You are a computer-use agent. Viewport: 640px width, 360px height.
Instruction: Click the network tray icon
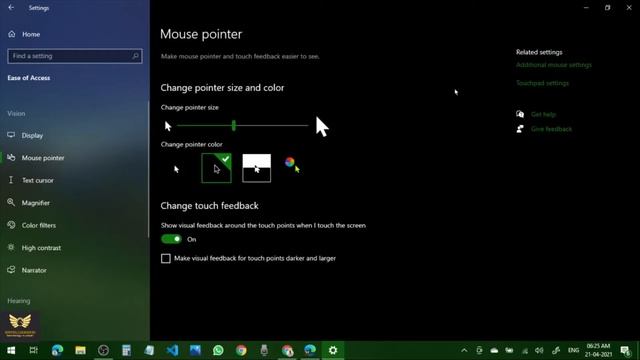click(x=525, y=350)
